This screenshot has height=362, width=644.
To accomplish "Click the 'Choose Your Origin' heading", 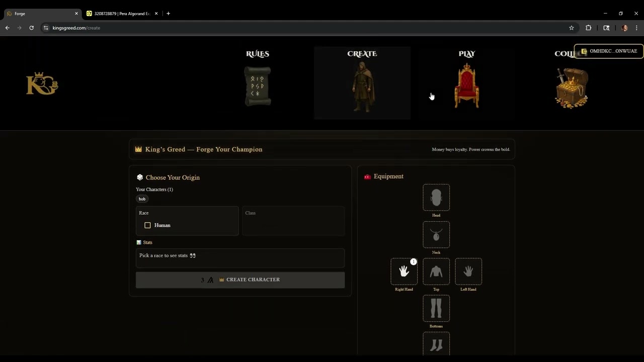I will [173, 177].
